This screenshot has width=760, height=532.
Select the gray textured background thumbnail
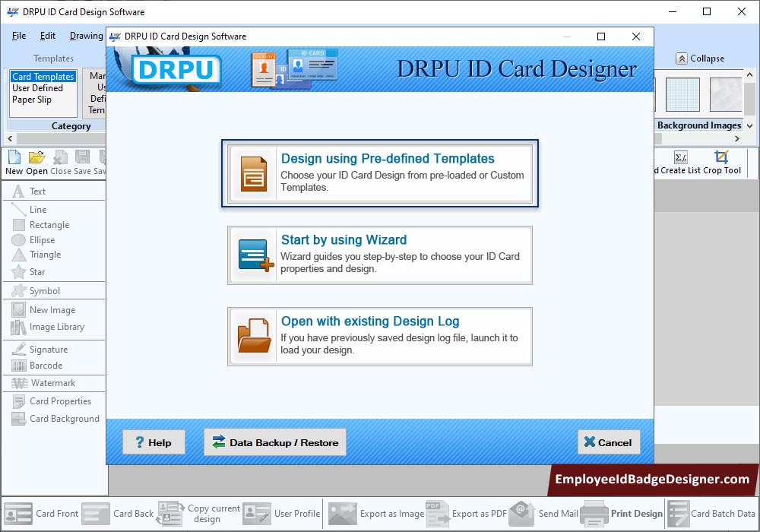(x=726, y=94)
